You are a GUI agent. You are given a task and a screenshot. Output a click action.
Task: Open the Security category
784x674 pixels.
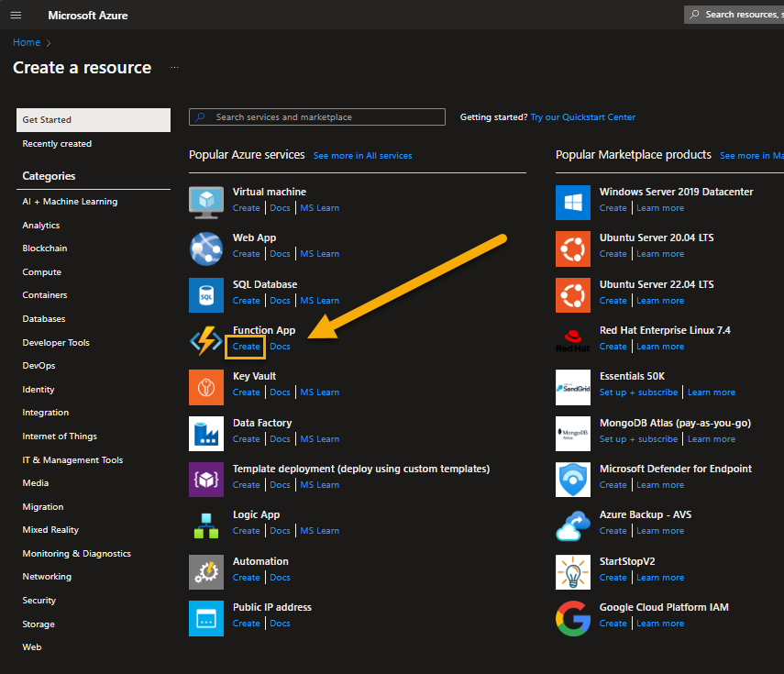[x=39, y=601]
